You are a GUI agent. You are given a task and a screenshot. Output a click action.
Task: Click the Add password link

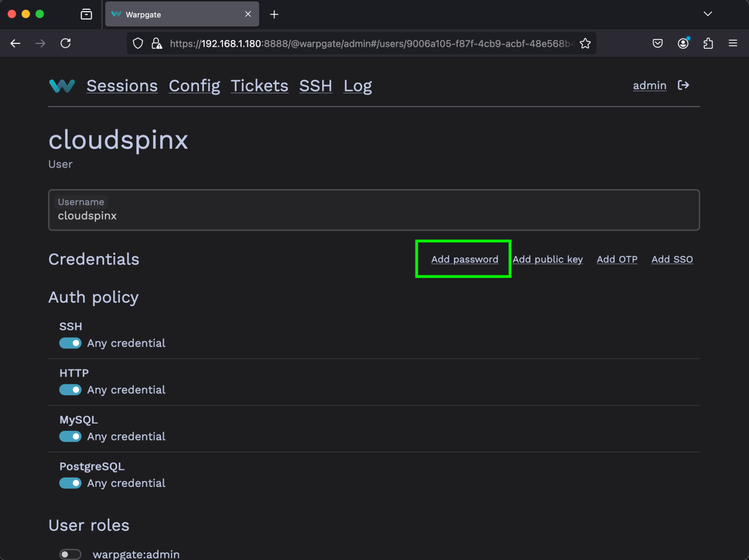click(464, 259)
